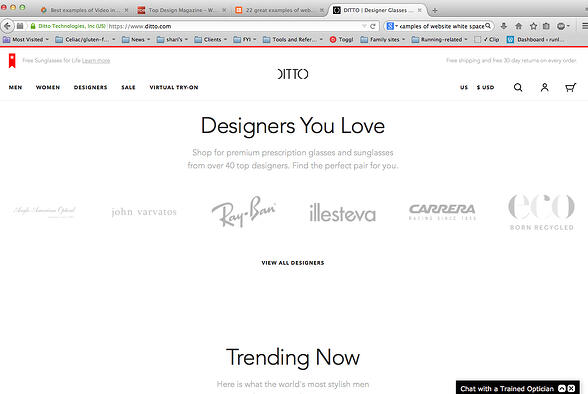The image size is (588, 394).
Task: Switch to the 22 great examples tab
Action: tap(279, 10)
